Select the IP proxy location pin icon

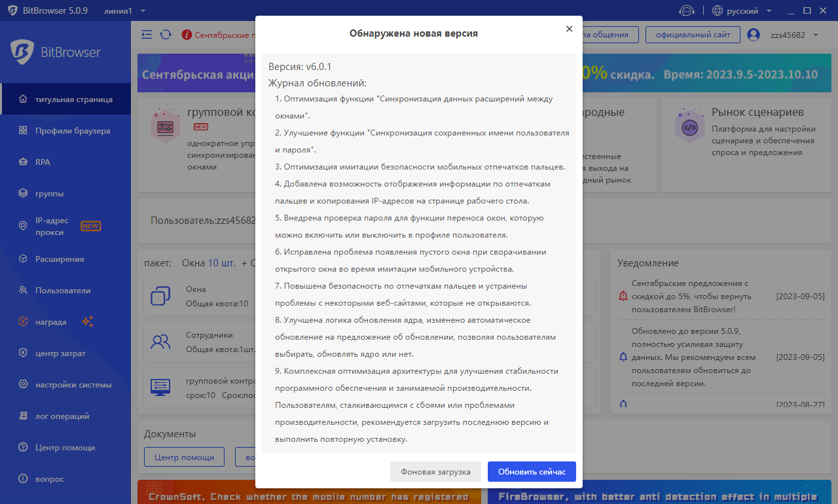(x=23, y=226)
